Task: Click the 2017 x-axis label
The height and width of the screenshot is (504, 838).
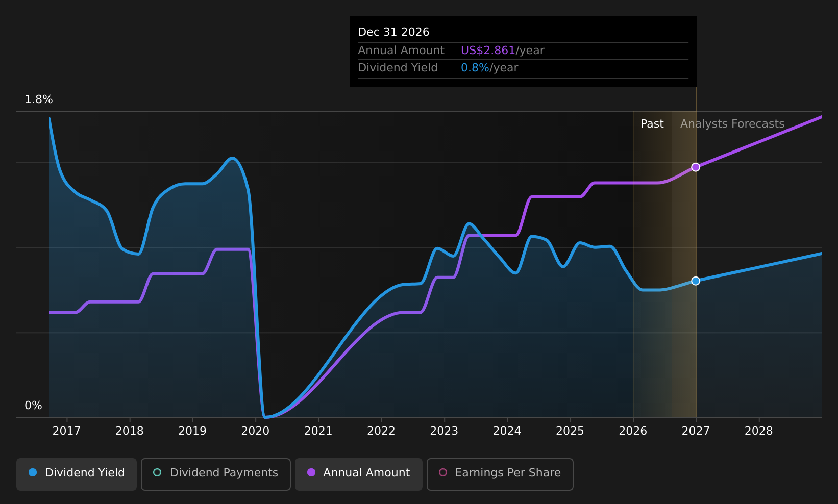Action: (67, 431)
